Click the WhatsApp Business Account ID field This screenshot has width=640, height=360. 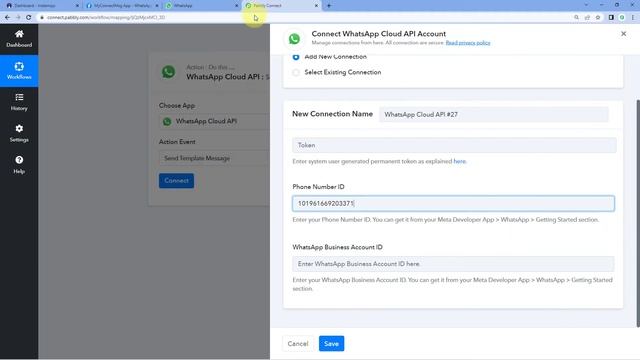[453, 264]
